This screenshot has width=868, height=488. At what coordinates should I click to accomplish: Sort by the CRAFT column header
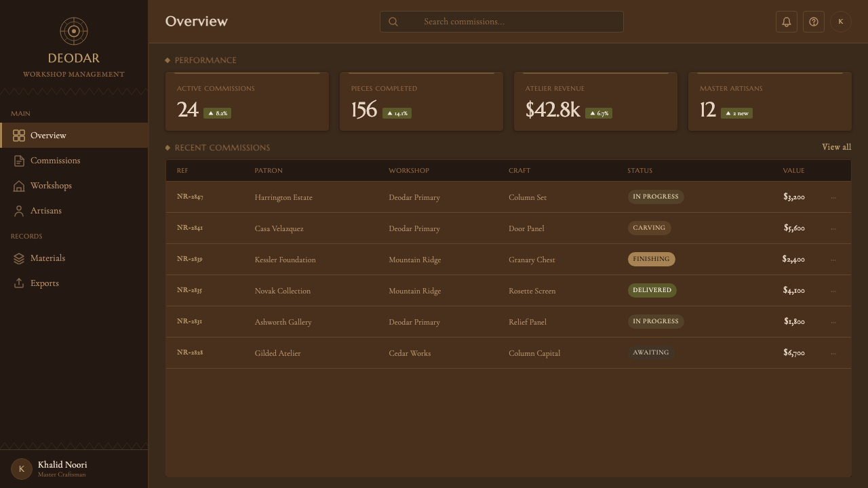519,171
